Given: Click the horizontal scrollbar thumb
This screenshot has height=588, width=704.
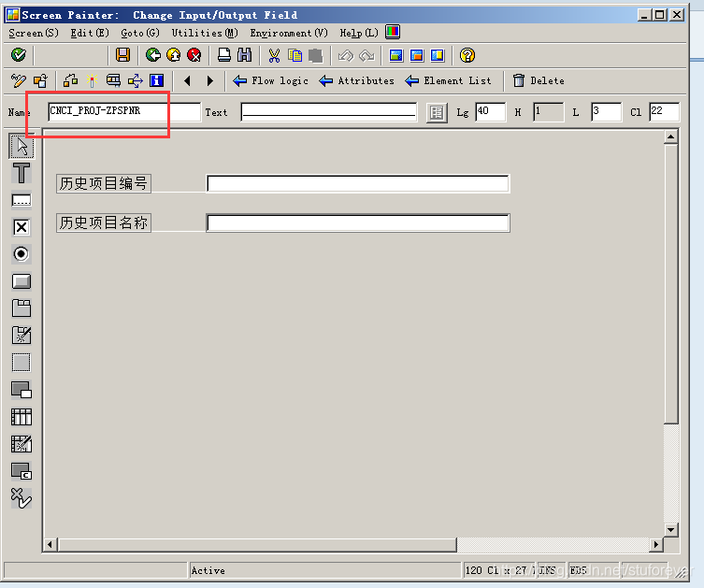Looking at the screenshot, I should 256,544.
